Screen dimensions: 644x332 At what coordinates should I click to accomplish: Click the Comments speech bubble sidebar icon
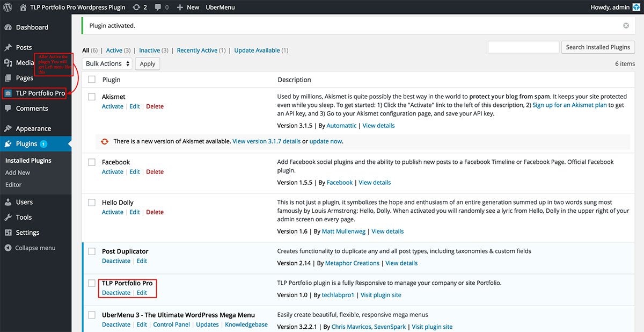point(8,108)
